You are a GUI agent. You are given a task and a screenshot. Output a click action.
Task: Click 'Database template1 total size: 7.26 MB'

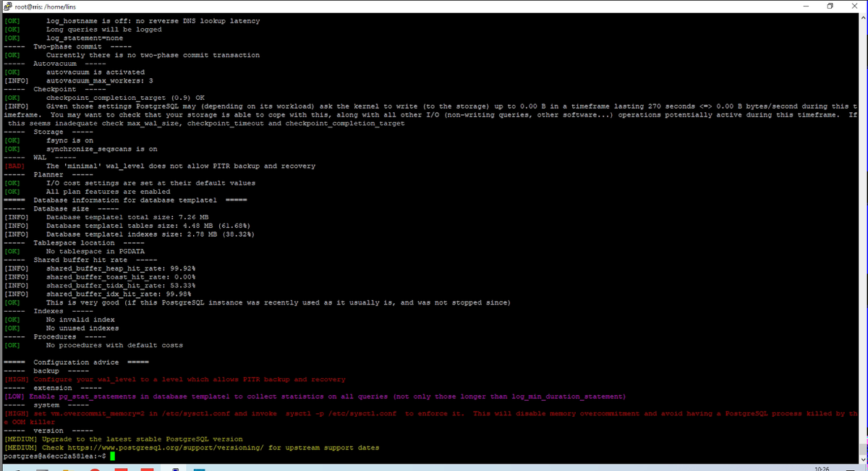(127, 217)
